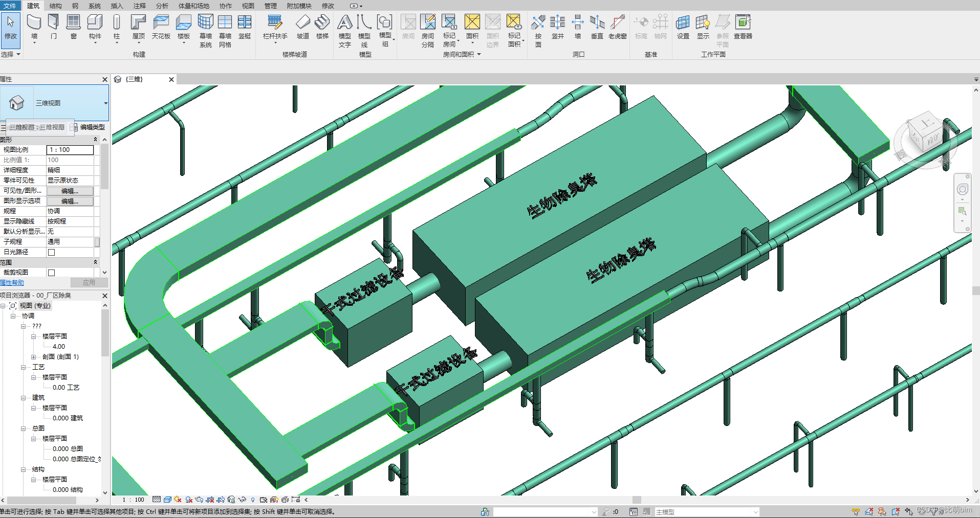Open the 系统 ribbon tab
980x518 pixels.
(x=95, y=6)
